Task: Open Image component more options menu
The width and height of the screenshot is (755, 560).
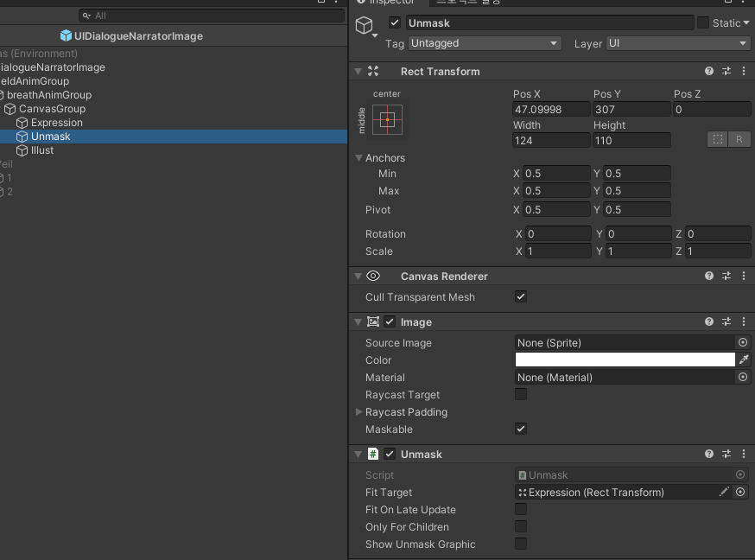Action: [x=744, y=321]
